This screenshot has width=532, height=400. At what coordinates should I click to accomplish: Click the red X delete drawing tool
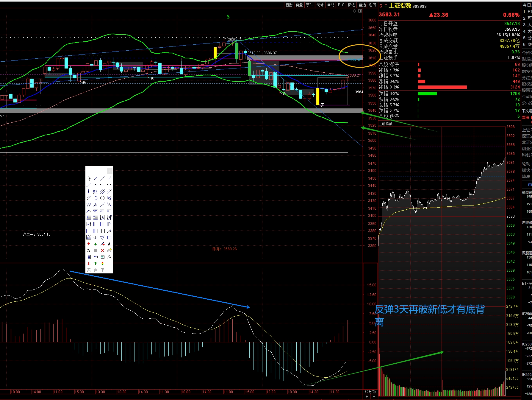102,250
